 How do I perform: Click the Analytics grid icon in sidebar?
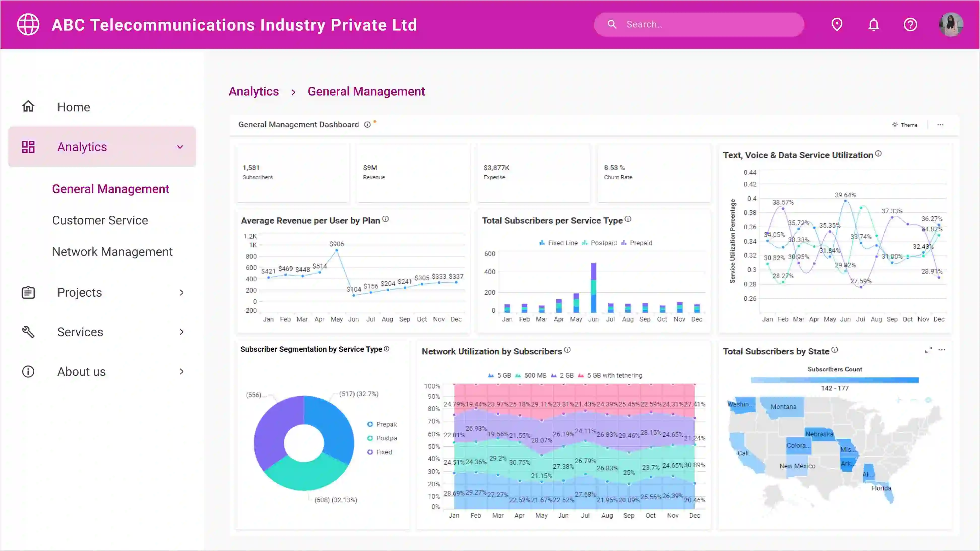pos(28,147)
